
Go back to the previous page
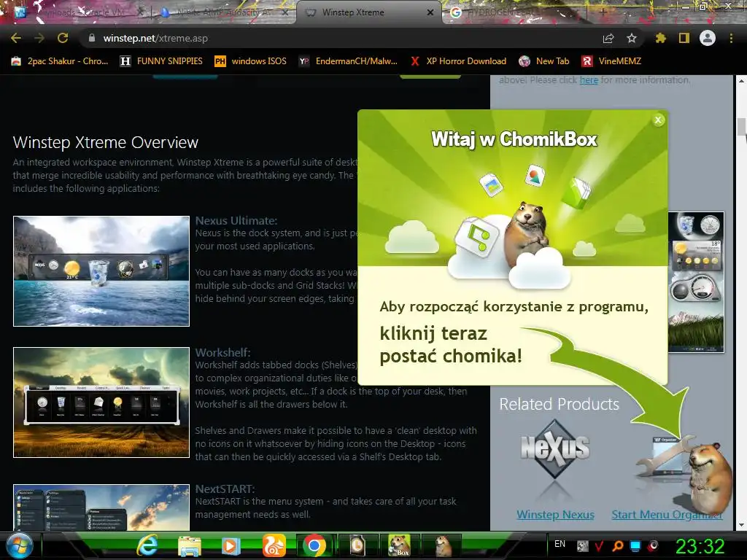(16, 38)
